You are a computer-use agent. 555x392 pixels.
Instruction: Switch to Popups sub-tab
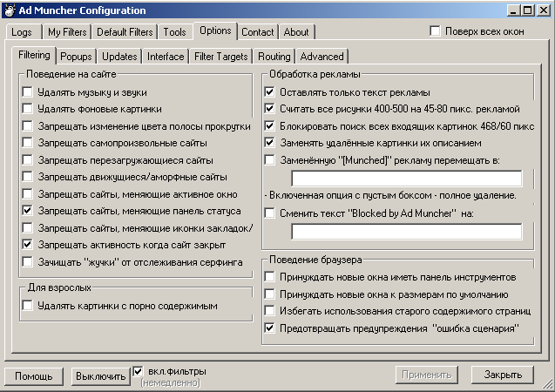(76, 57)
